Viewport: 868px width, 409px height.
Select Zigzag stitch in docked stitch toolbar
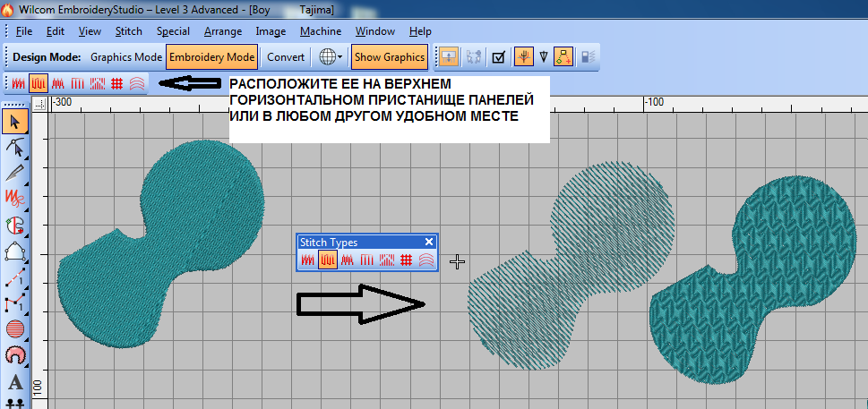pos(57,83)
